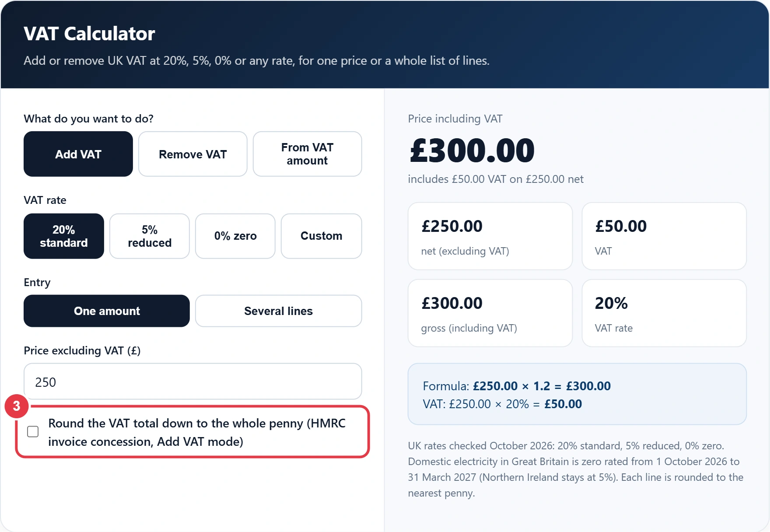Screen dimensions: 770x532
Task: Pick the 5% reduced rate
Action: (150, 236)
